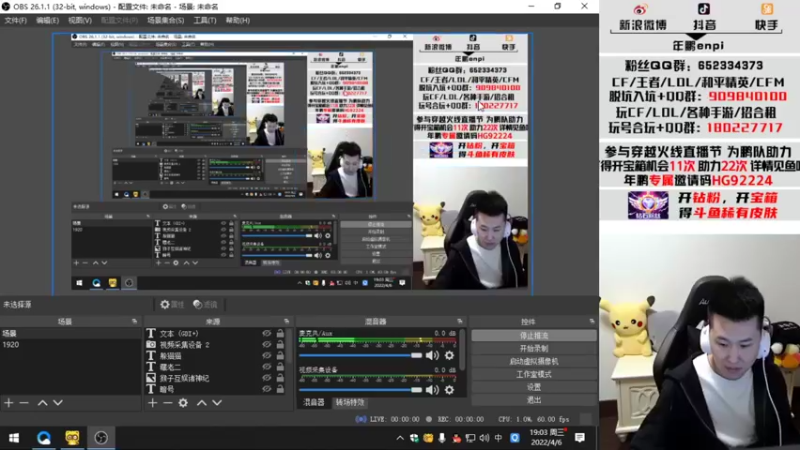
Task: Toggle the lock on the image source row
Action: click(x=280, y=378)
